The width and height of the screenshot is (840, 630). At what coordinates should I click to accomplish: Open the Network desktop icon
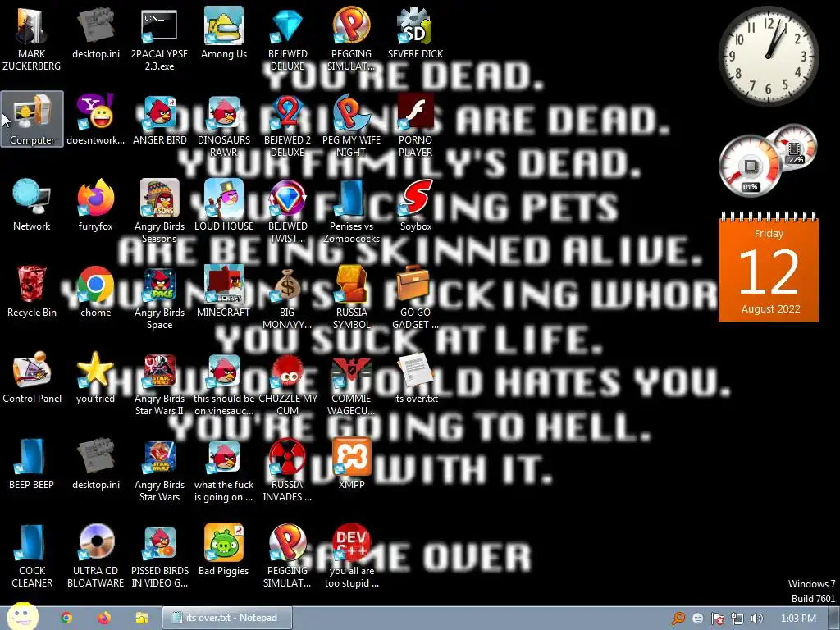coord(32,205)
